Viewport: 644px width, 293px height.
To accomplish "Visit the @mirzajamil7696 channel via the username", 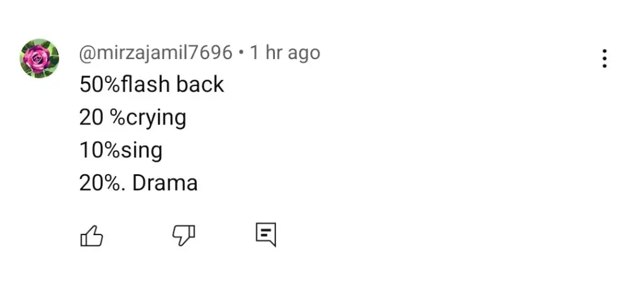I will [x=156, y=53].
